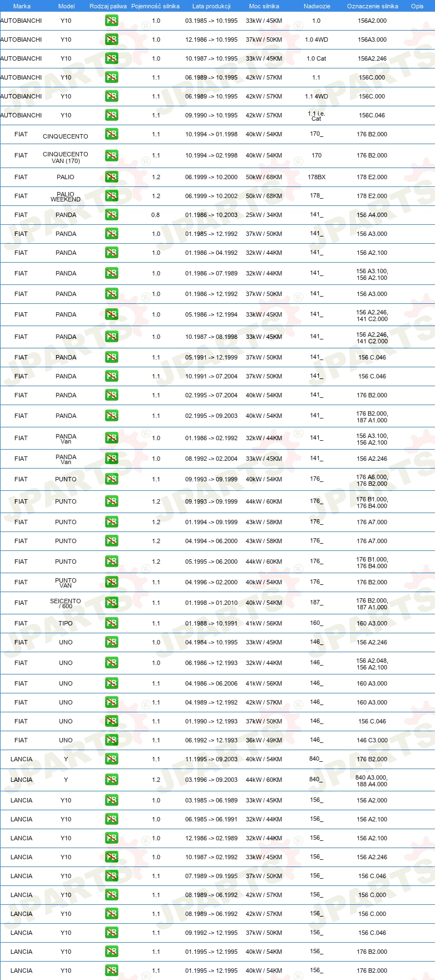Click fuel icon in Fiat Palio 178BX row
The height and width of the screenshot is (980, 435).
(x=111, y=177)
